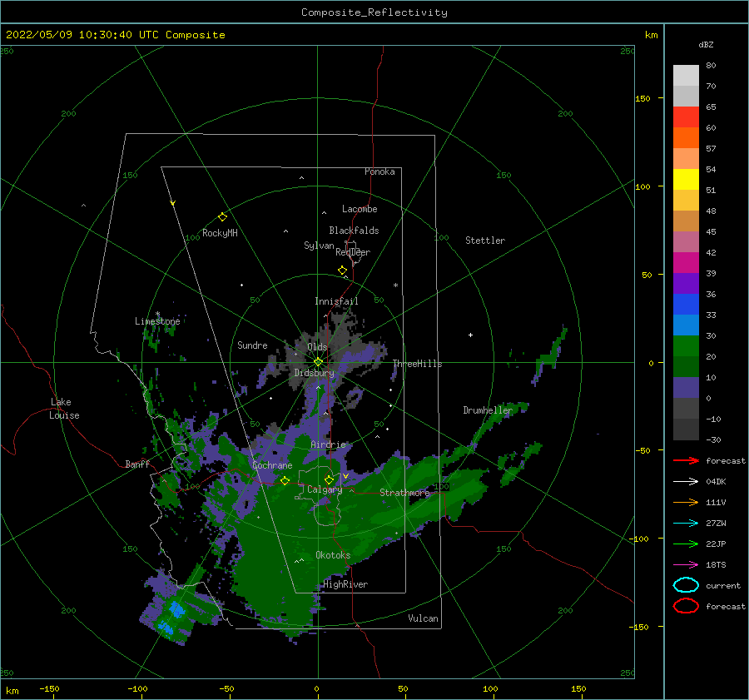Screen dimensions: 749x700
Task: Select the 'RockyMH' map label
Action: [220, 233]
